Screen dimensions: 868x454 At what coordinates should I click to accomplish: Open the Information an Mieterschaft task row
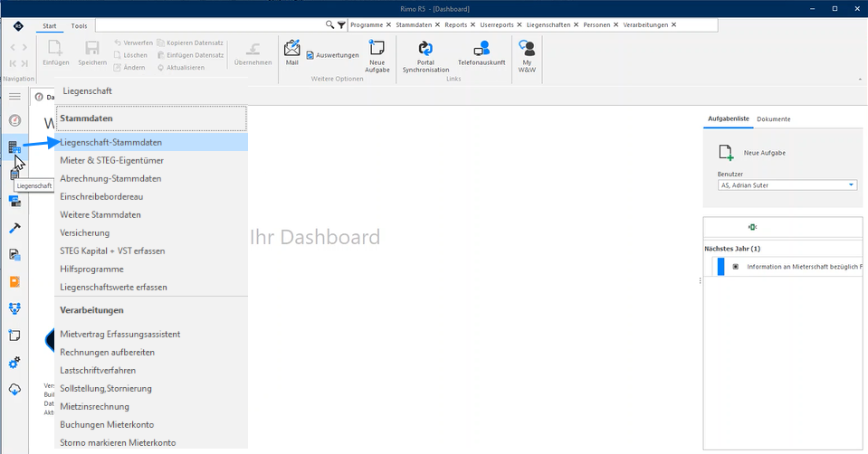click(x=787, y=267)
